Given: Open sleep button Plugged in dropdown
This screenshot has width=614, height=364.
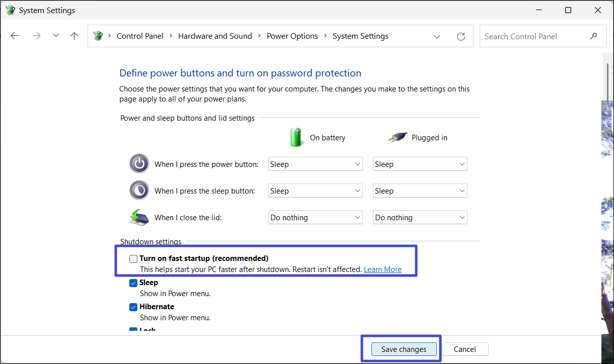Looking at the screenshot, I should click(420, 191).
